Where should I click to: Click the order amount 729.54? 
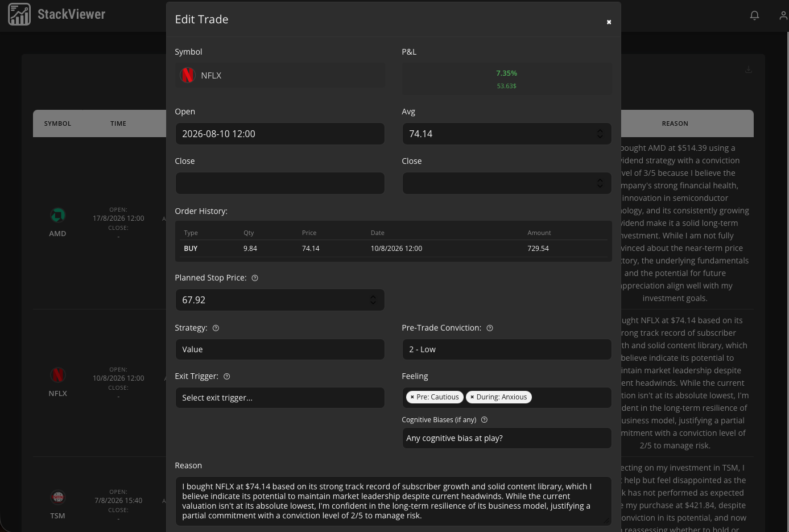tap(538, 249)
